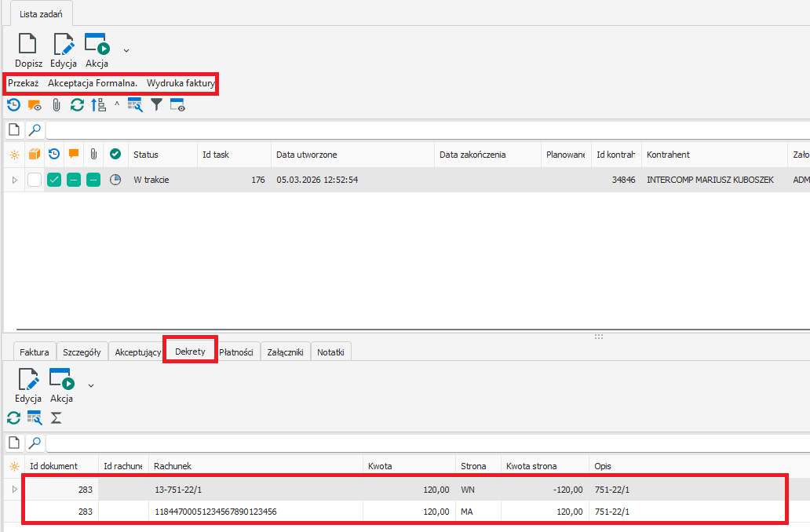Click the Dopisz new task icon
810x532 pixels.
(x=28, y=50)
